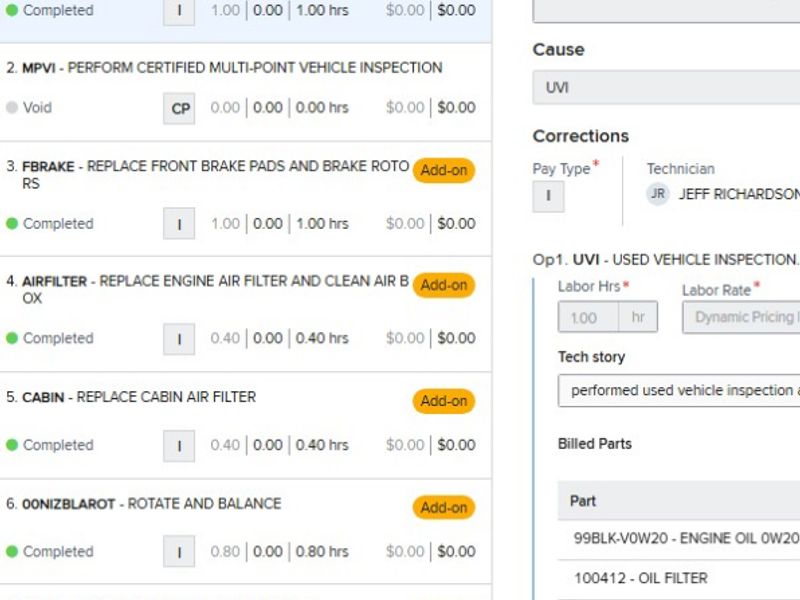The image size is (800, 600).
Task: Click the CP pay type badge on MPVI
Action: [x=180, y=108]
